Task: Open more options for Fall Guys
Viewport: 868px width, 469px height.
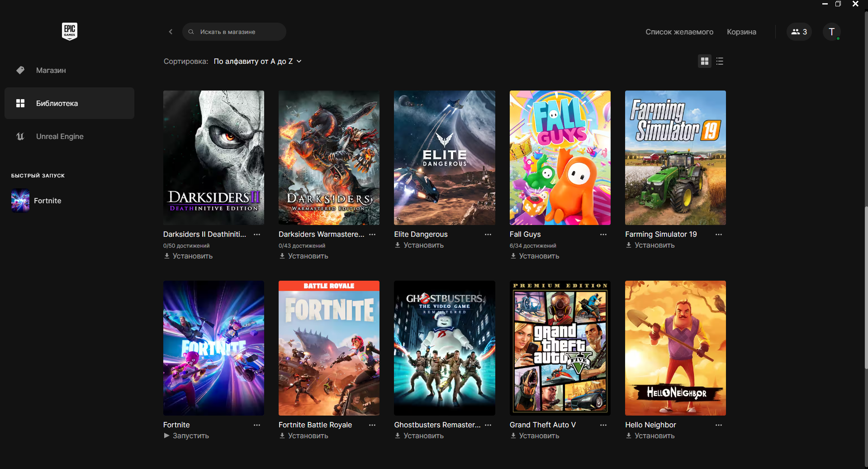Action: coord(603,234)
